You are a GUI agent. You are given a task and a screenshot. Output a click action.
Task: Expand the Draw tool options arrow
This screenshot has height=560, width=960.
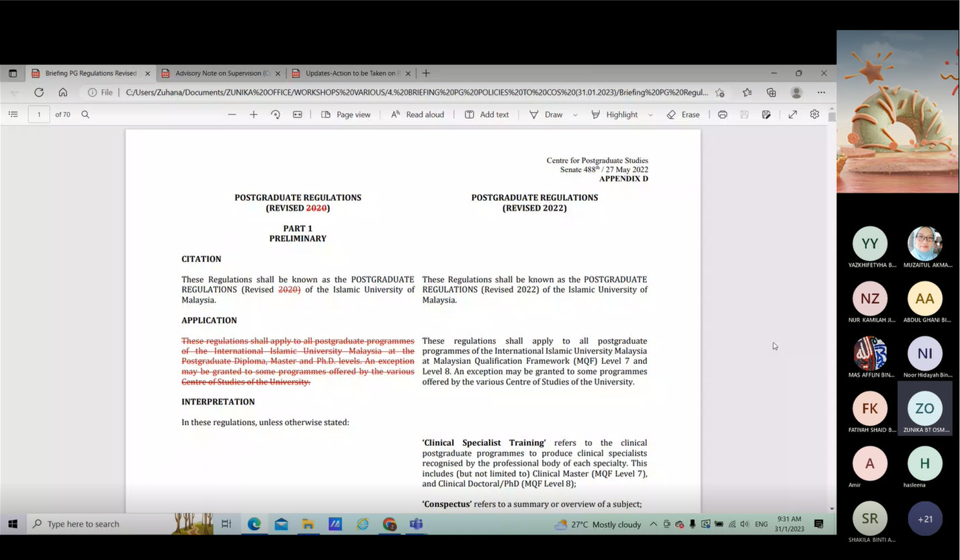tap(575, 115)
